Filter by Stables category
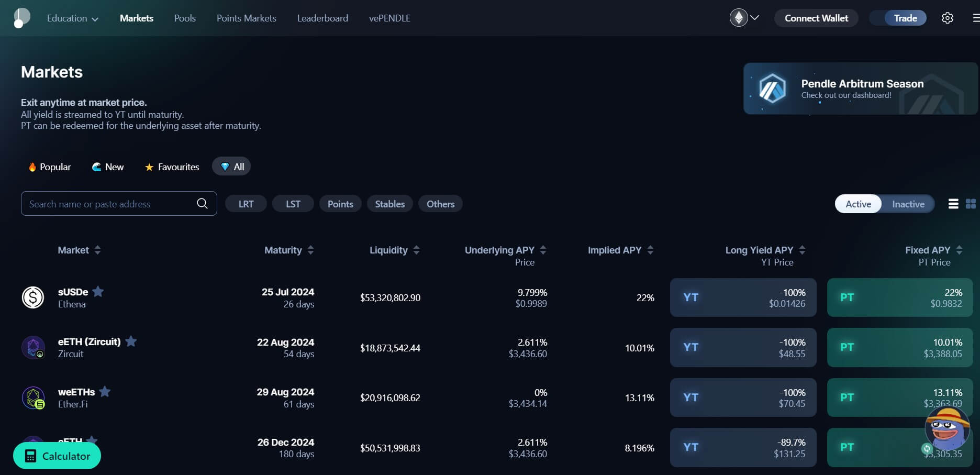The image size is (980, 475). click(390, 204)
